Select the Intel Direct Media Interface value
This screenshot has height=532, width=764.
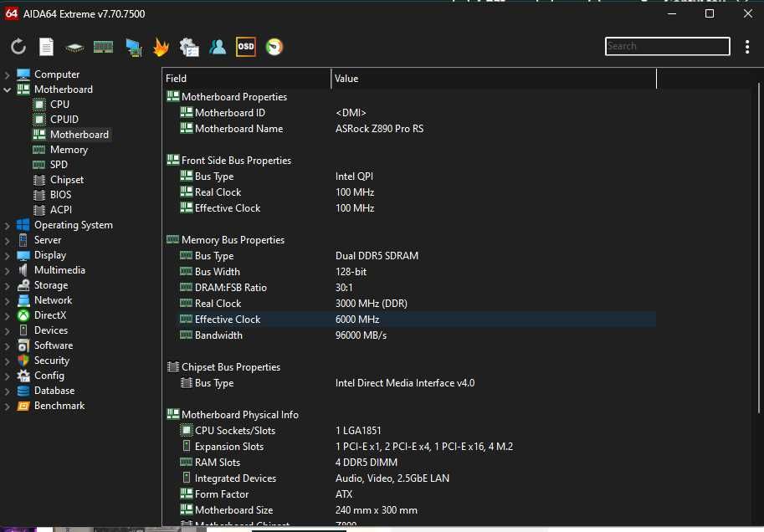[405, 383]
